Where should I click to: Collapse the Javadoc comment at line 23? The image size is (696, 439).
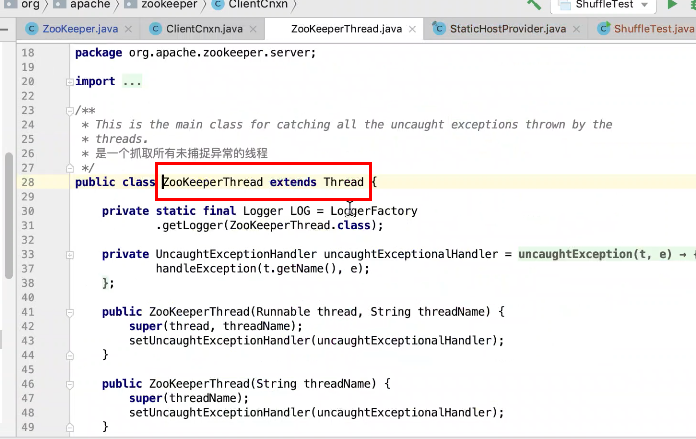pyautogui.click(x=70, y=111)
